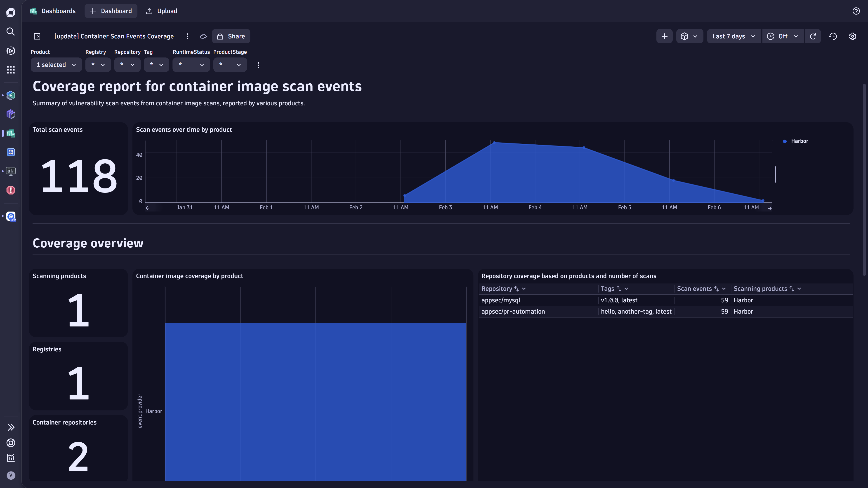Click the Upload option in top bar
Image resolution: width=868 pixels, height=488 pixels.
click(x=161, y=11)
